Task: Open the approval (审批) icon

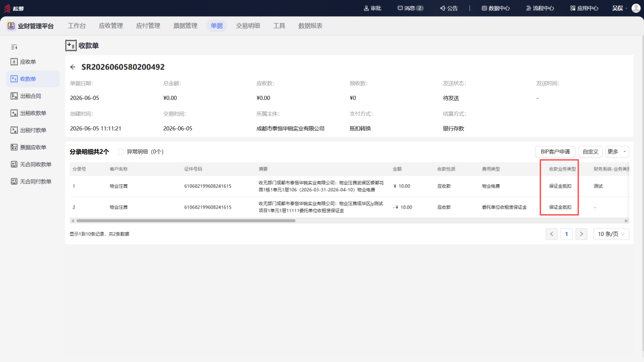Action: click(373, 8)
